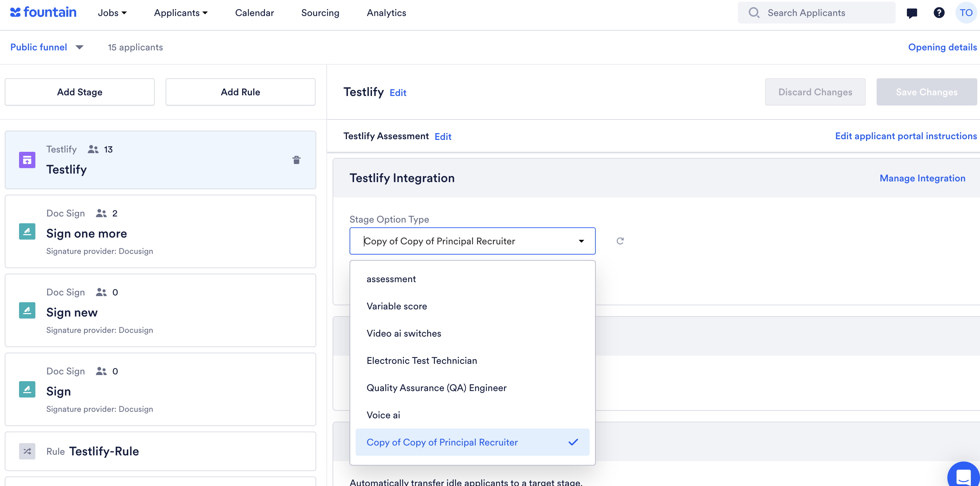Image resolution: width=980 pixels, height=486 pixels.
Task: Open the Sign one more stage
Action: [160, 231]
